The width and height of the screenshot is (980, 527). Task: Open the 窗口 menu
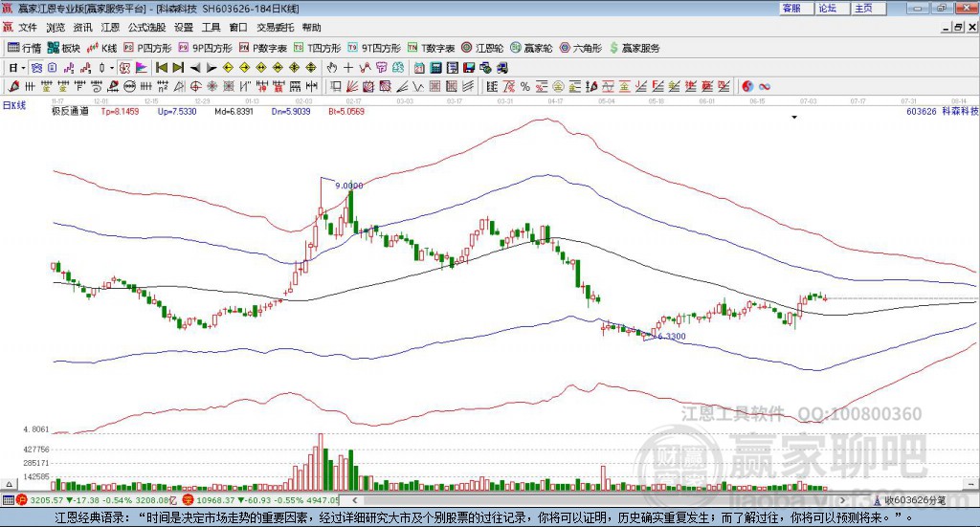point(238,28)
